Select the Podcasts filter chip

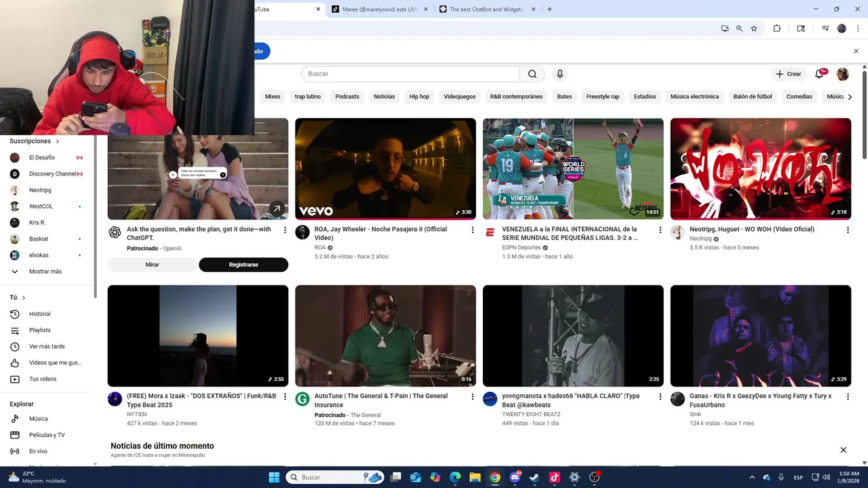pos(347,97)
